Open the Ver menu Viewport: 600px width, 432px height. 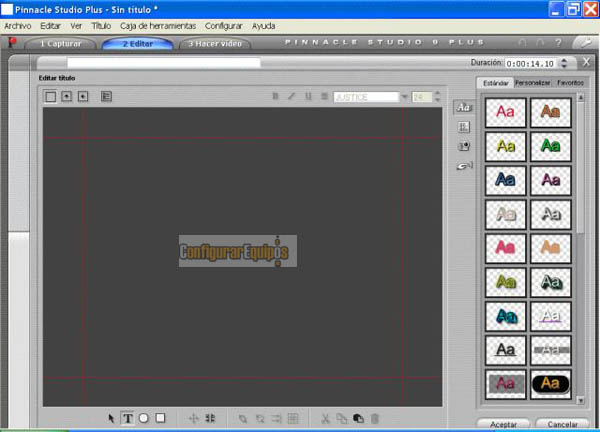[x=76, y=26]
